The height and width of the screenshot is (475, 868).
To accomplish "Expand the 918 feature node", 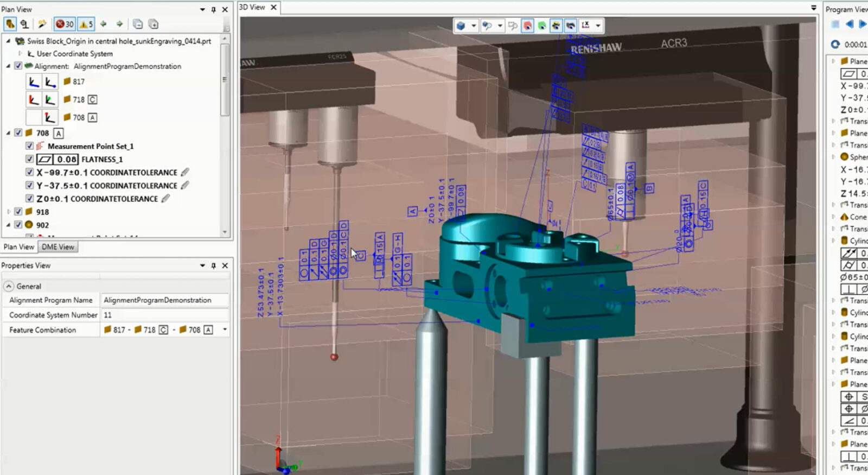I will pyautogui.click(x=8, y=212).
